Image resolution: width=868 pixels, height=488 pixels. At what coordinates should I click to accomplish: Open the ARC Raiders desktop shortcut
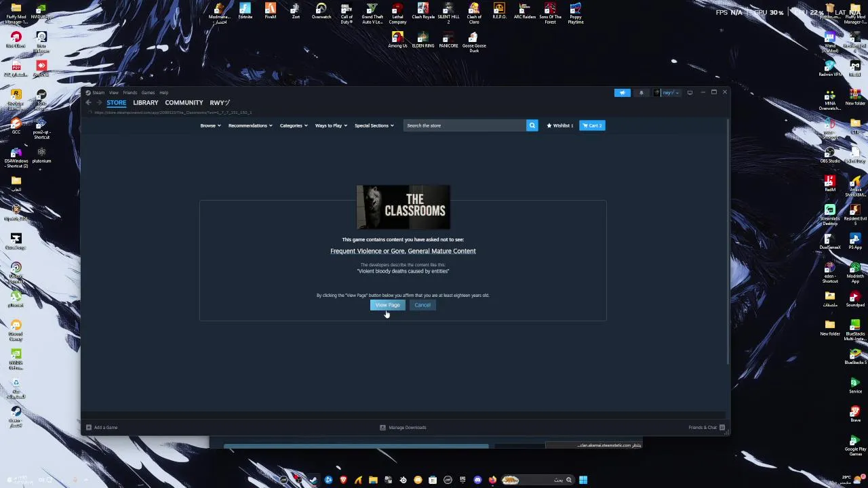pyautogui.click(x=525, y=11)
